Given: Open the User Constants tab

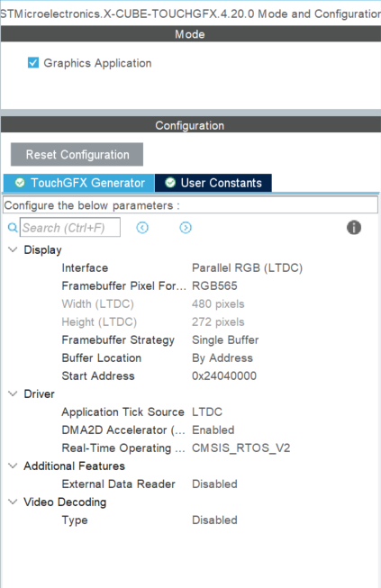Looking at the screenshot, I should [x=213, y=183].
